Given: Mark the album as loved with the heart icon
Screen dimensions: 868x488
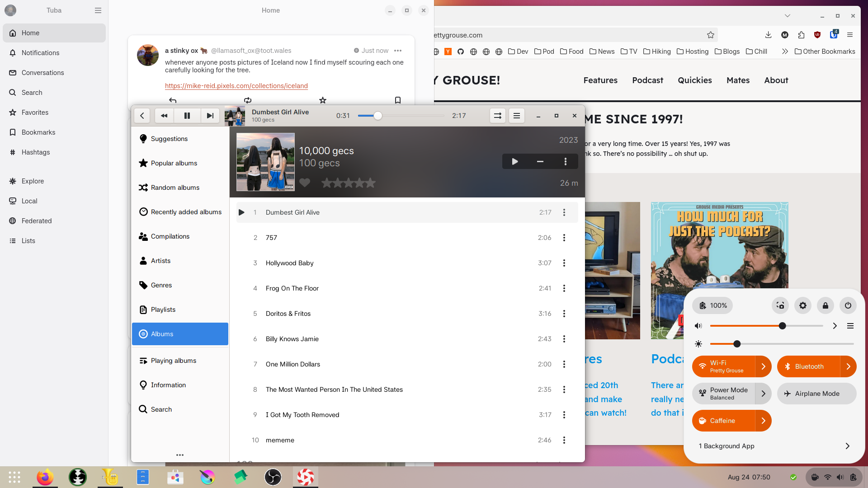Looking at the screenshot, I should pyautogui.click(x=305, y=183).
